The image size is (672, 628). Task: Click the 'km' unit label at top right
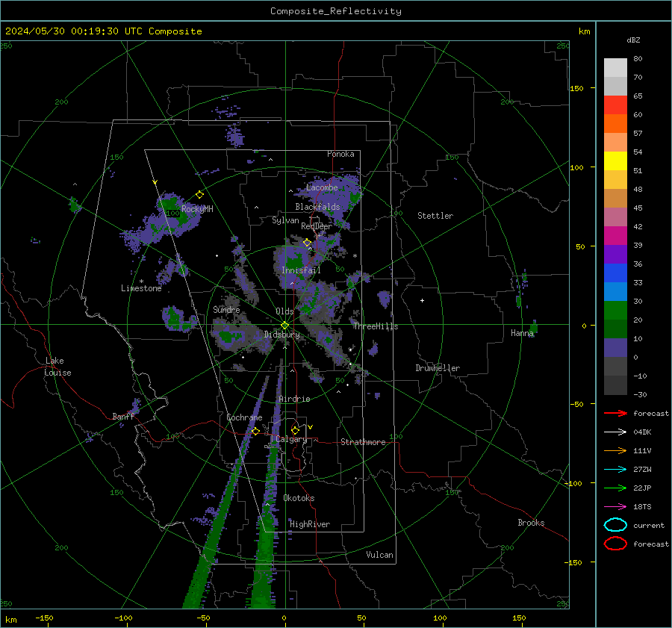click(584, 31)
